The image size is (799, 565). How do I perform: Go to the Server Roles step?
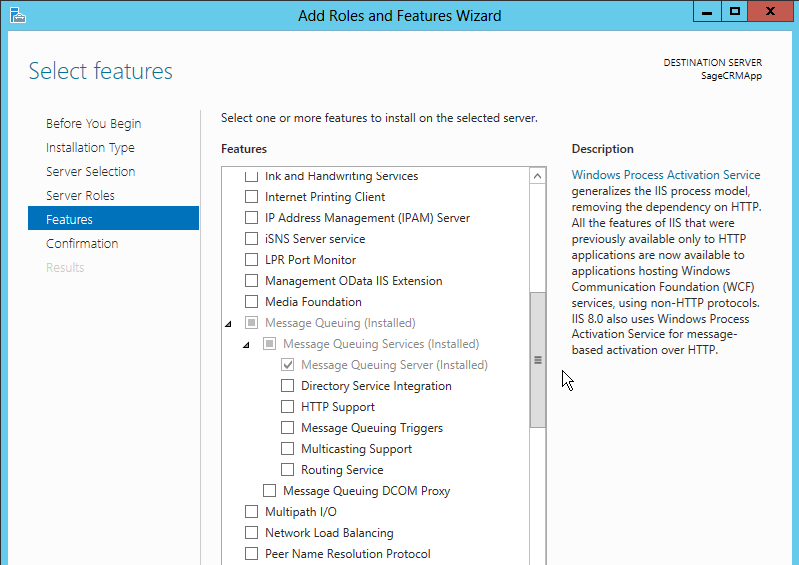pyautogui.click(x=80, y=196)
